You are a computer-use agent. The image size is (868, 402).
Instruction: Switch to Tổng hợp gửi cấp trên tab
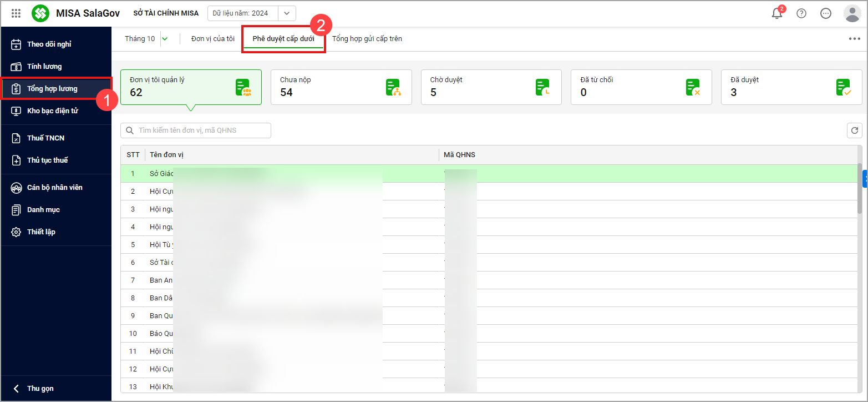367,39
